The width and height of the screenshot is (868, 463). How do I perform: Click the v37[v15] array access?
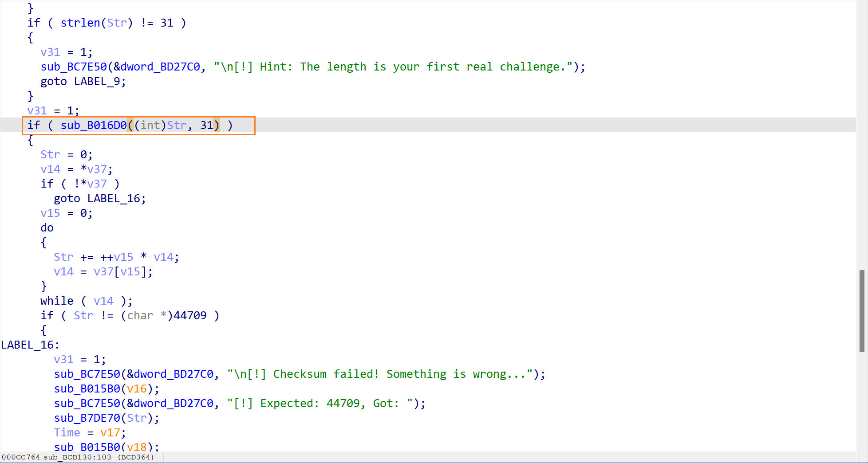click(122, 272)
